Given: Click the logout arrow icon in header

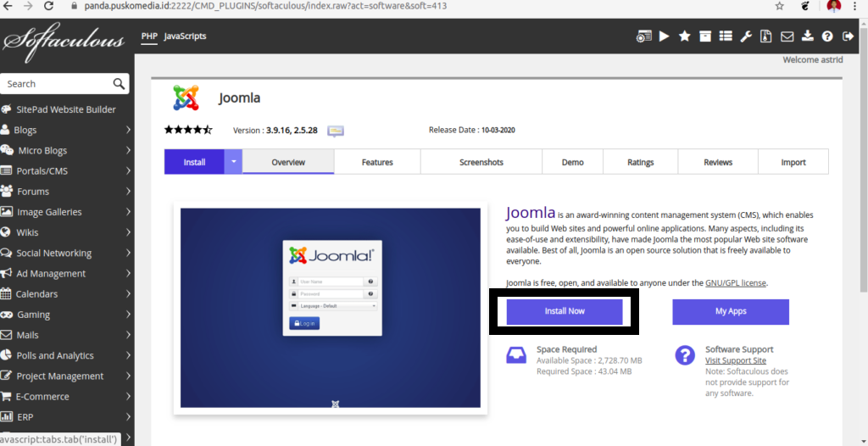Looking at the screenshot, I should pyautogui.click(x=848, y=36).
